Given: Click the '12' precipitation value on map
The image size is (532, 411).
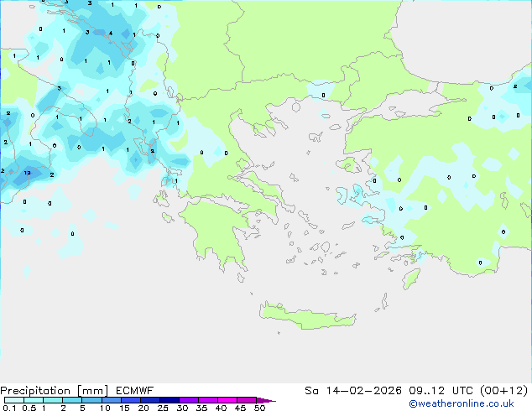Looking at the screenshot, I should point(27,173).
